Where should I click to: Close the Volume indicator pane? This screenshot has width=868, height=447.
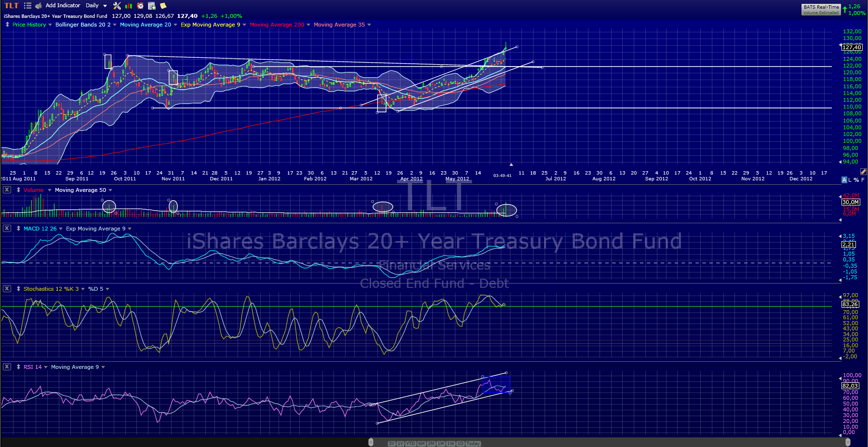pyautogui.click(x=7, y=190)
